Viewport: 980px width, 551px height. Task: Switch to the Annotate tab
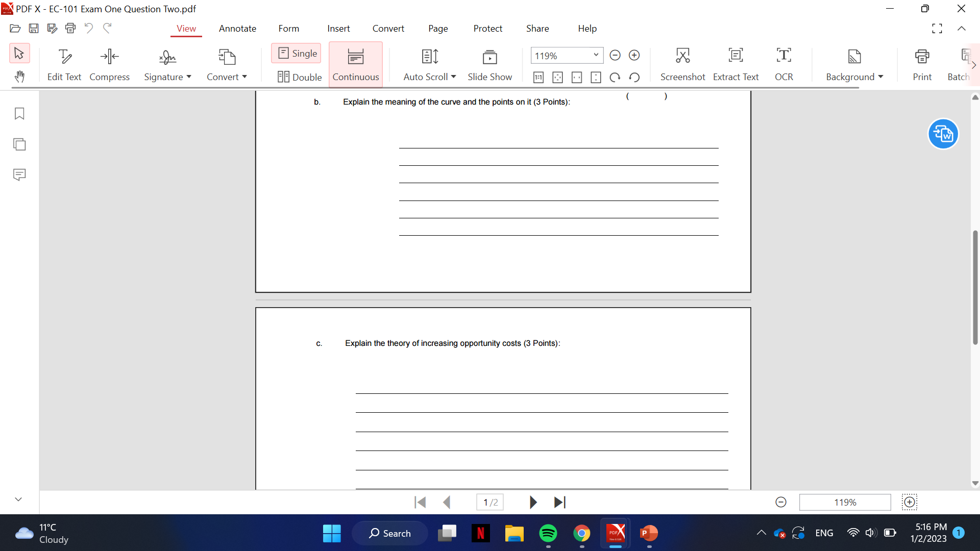(x=237, y=29)
